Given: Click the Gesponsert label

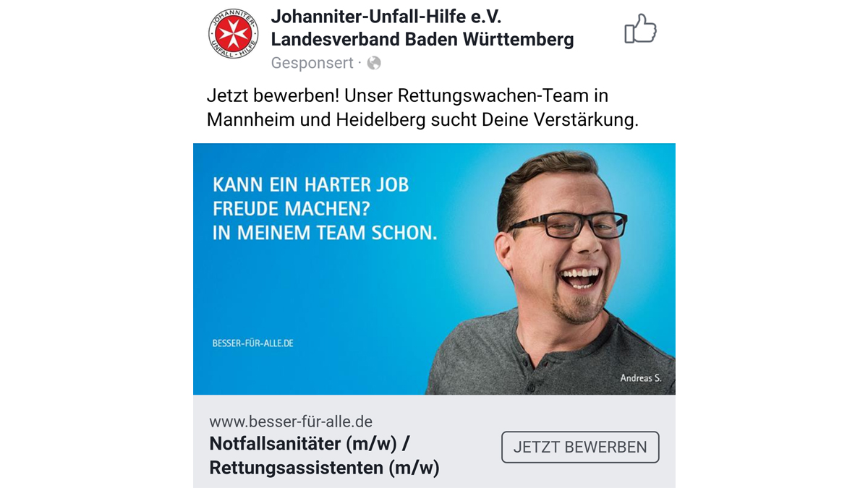Looking at the screenshot, I should pyautogui.click(x=312, y=63).
